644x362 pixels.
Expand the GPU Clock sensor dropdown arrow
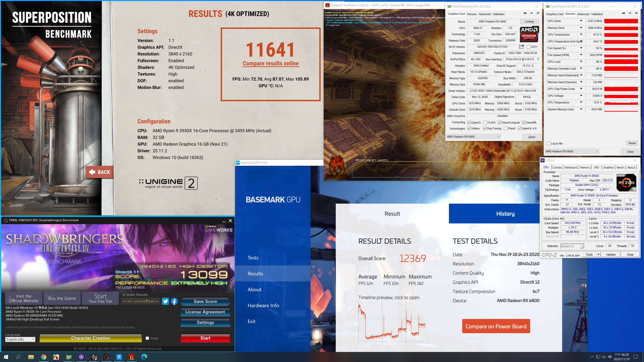pos(581,21)
